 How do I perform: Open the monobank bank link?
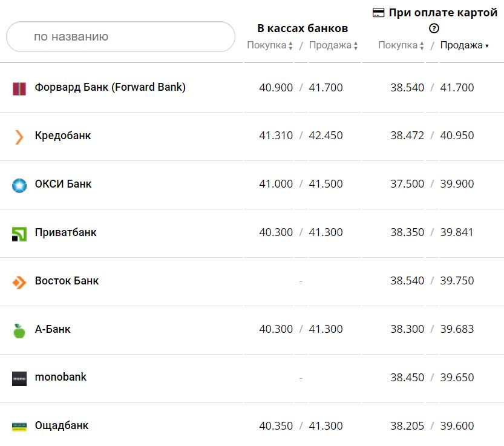click(61, 377)
